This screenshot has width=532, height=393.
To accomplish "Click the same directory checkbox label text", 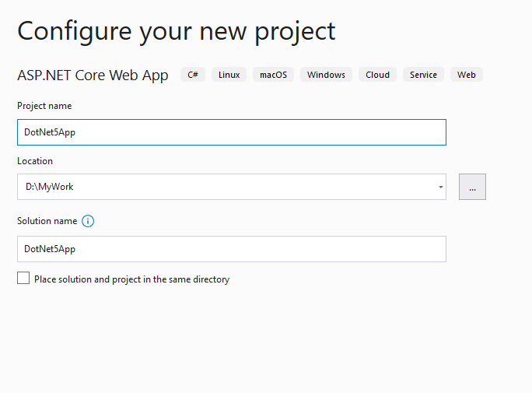I will pos(132,279).
